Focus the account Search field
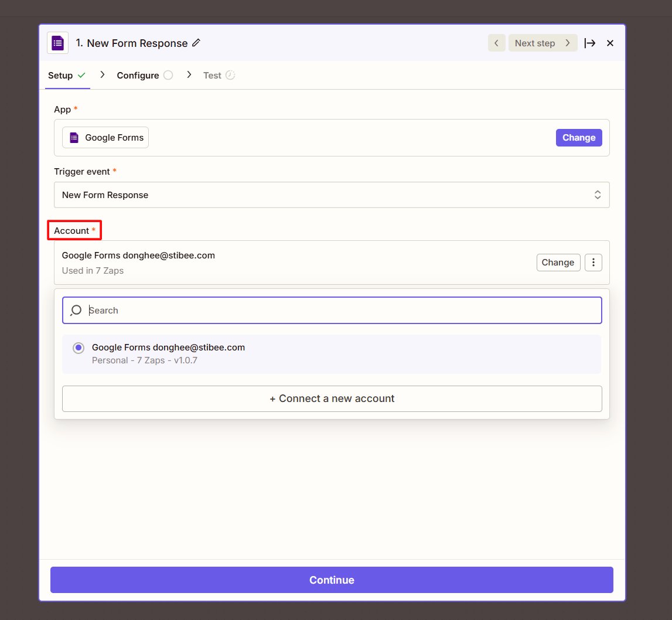672x620 pixels. point(332,311)
